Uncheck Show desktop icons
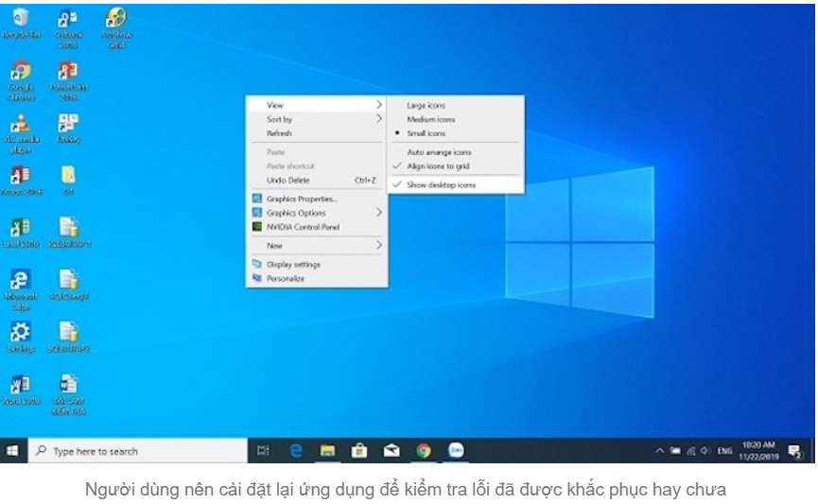This screenshot has width=818, height=504. (441, 185)
